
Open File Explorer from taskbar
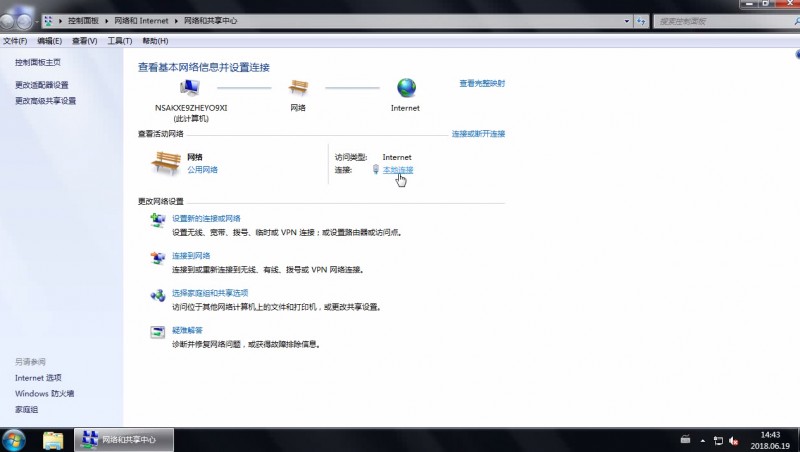(53, 440)
